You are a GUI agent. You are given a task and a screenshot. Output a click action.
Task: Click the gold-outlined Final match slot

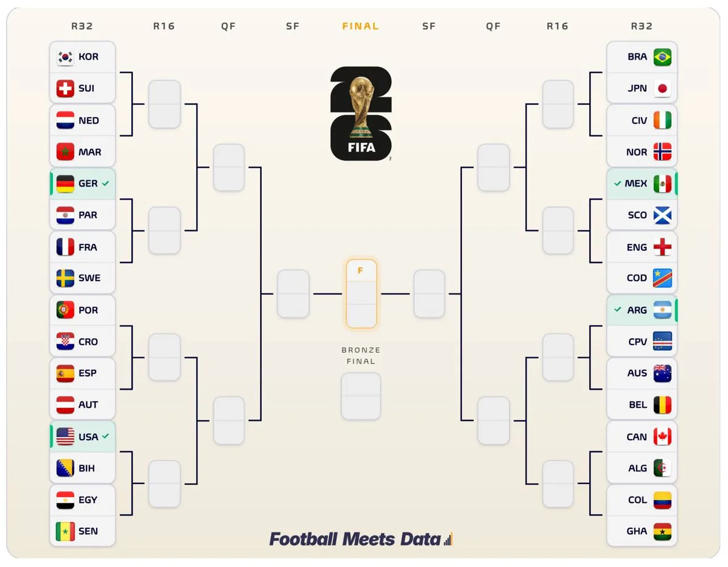pos(361,294)
